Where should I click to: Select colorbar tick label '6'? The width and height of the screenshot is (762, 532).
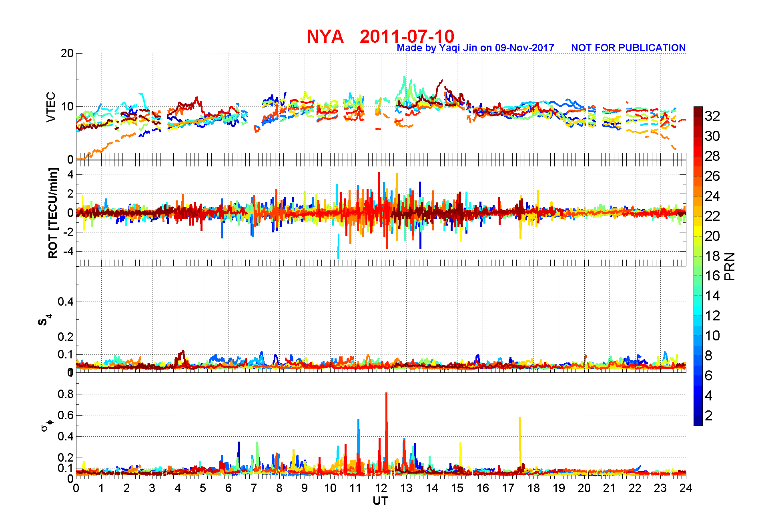point(709,376)
